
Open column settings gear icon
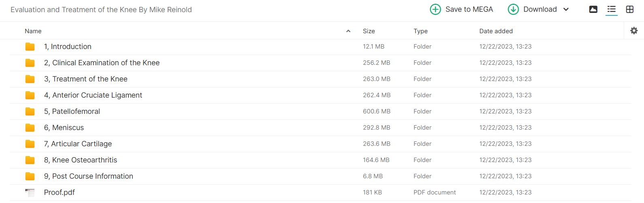click(634, 30)
